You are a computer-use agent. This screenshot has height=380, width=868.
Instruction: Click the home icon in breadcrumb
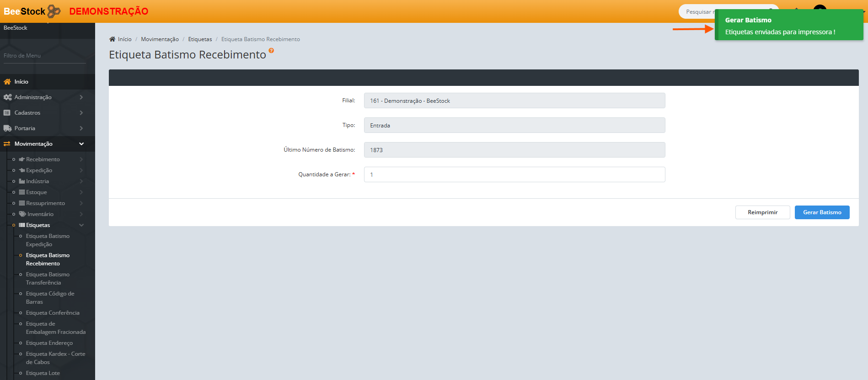tap(112, 39)
